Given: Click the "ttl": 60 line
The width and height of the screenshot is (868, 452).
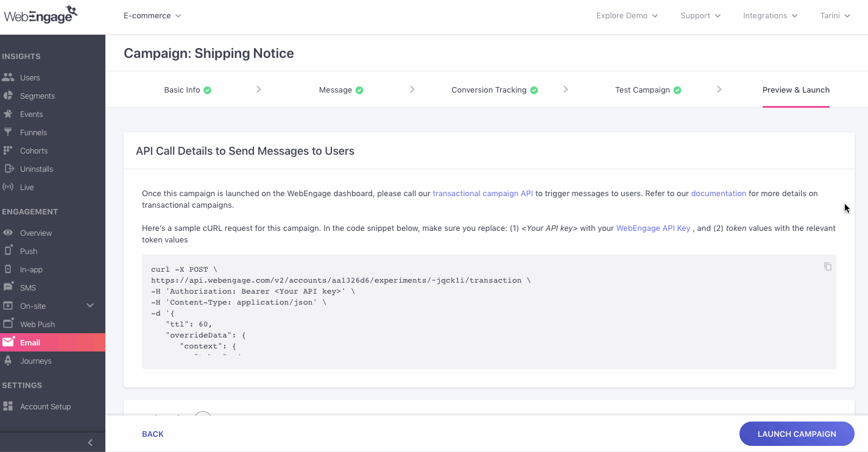Looking at the screenshot, I should click(x=189, y=324).
